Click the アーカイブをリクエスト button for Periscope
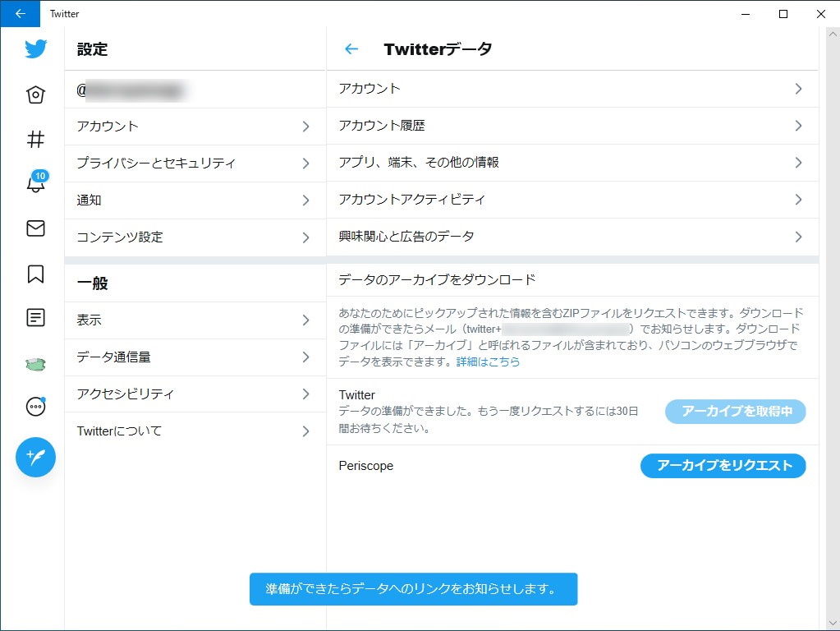Image resolution: width=840 pixels, height=631 pixels. (x=723, y=466)
